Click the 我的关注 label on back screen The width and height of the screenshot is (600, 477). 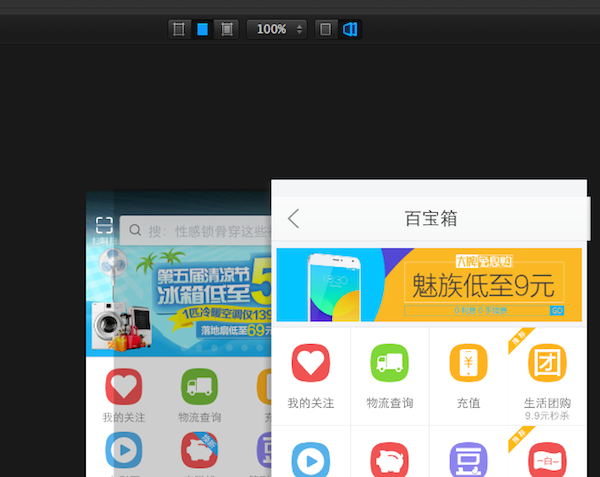coord(124,417)
